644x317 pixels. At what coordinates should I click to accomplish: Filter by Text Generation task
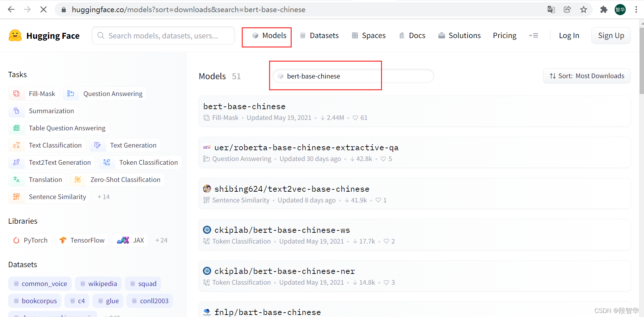125,145
